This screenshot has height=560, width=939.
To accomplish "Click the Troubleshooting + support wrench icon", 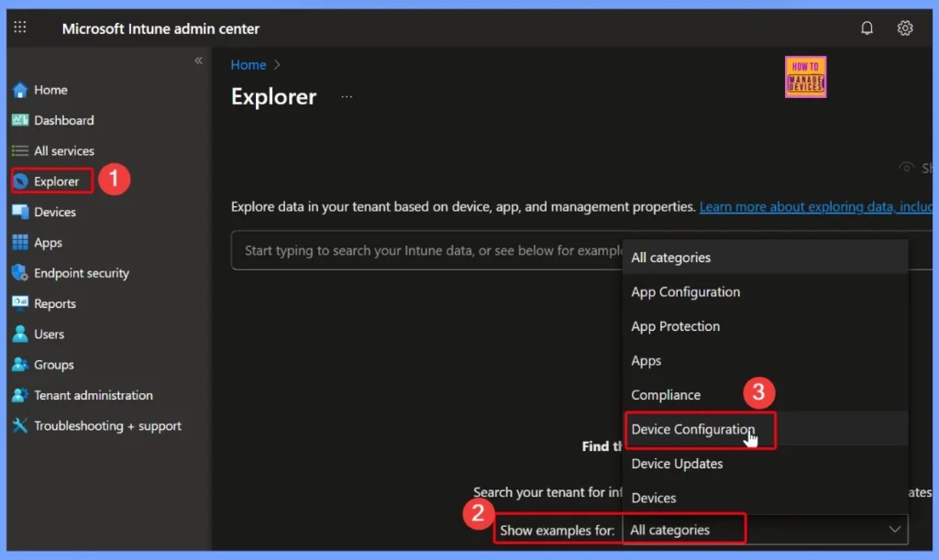I will (x=20, y=425).
